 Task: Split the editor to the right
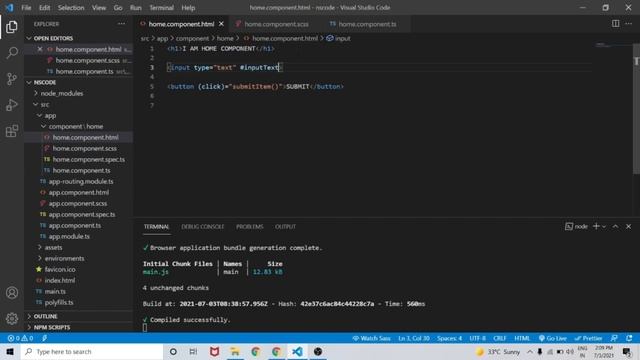[x=616, y=24]
